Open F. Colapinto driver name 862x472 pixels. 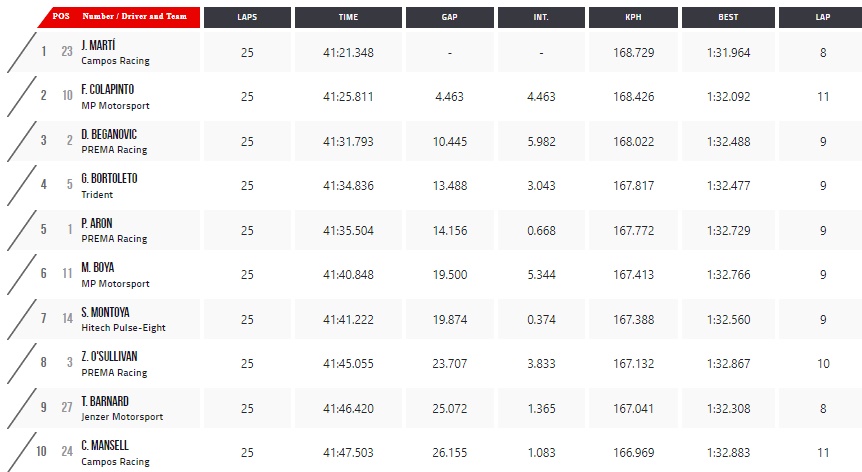(x=108, y=89)
